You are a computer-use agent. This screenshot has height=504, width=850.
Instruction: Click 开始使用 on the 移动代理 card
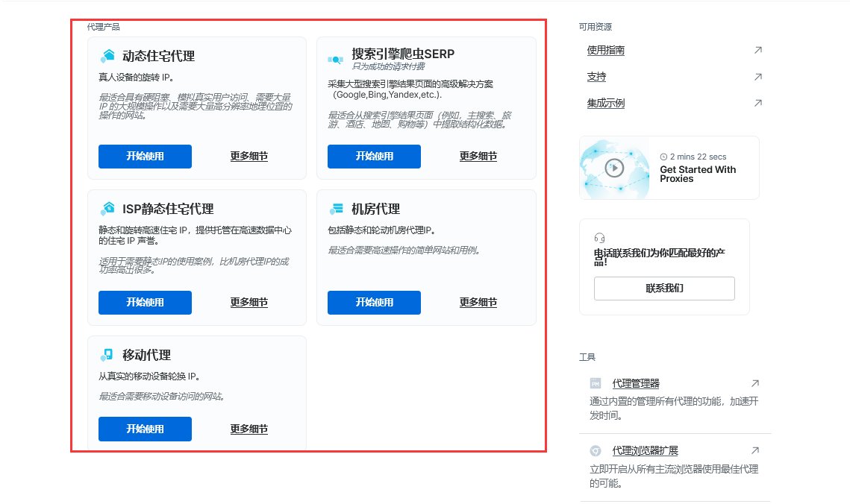pos(145,429)
